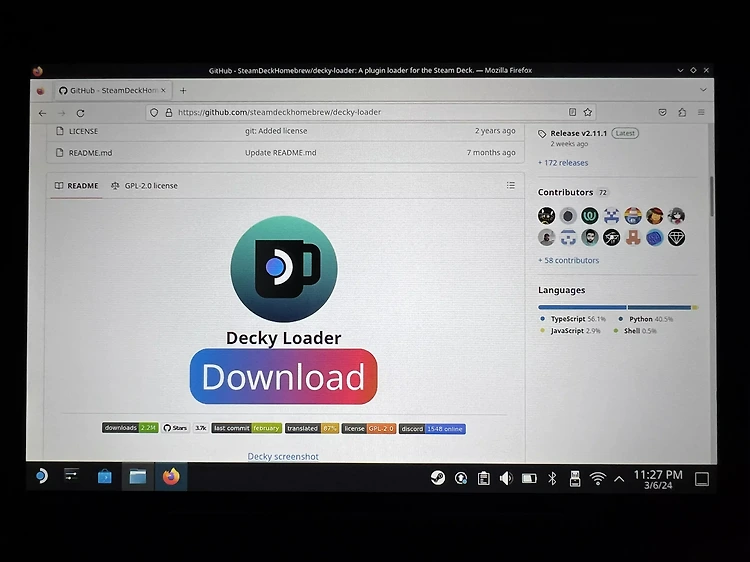Open the Pocket save icon

[x=662, y=112]
